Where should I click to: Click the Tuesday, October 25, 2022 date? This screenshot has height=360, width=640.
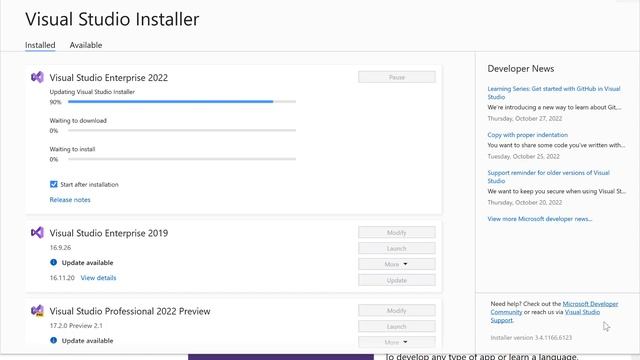pyautogui.click(x=523, y=156)
